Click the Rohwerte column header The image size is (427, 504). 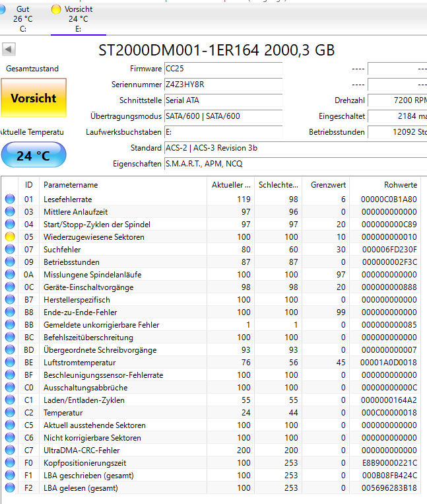tap(385, 185)
